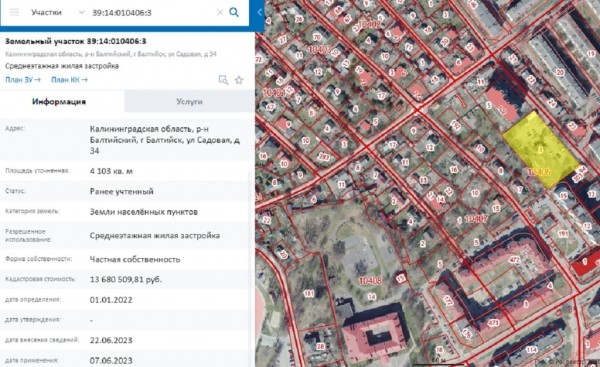Click map quarter label 10408

(370, 281)
